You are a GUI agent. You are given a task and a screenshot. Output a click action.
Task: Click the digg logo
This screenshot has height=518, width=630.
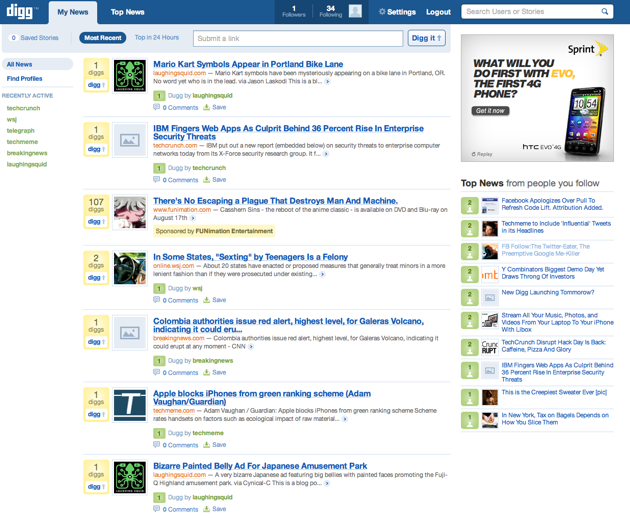coord(20,12)
